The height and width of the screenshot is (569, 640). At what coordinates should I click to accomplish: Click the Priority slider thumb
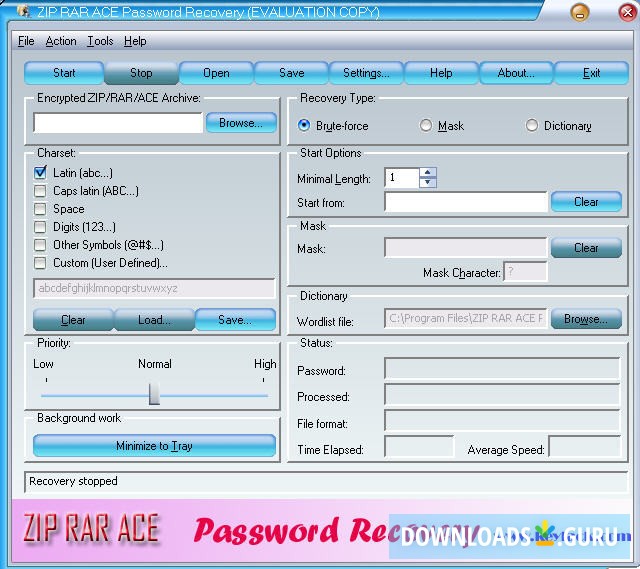coord(154,394)
